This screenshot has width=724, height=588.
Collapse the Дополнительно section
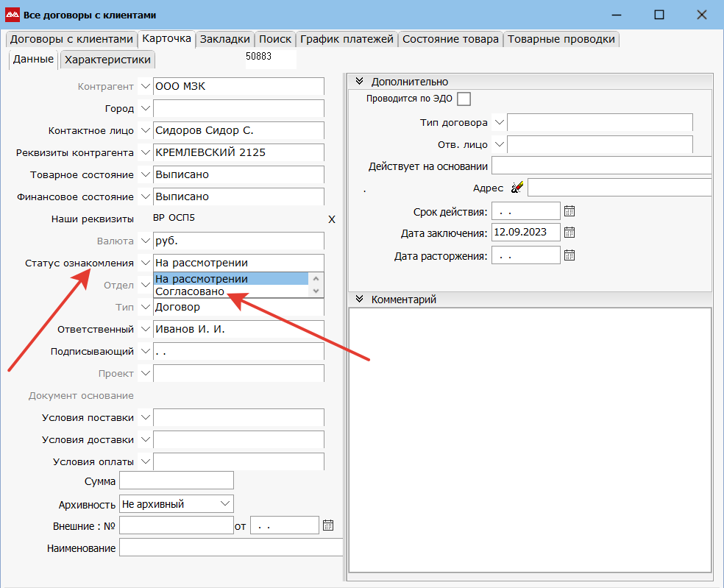point(360,82)
